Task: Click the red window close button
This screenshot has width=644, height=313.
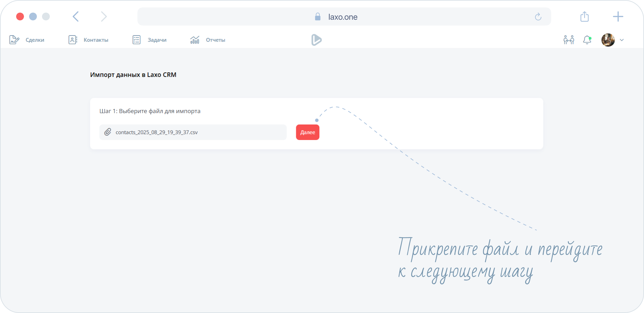Action: (x=20, y=16)
